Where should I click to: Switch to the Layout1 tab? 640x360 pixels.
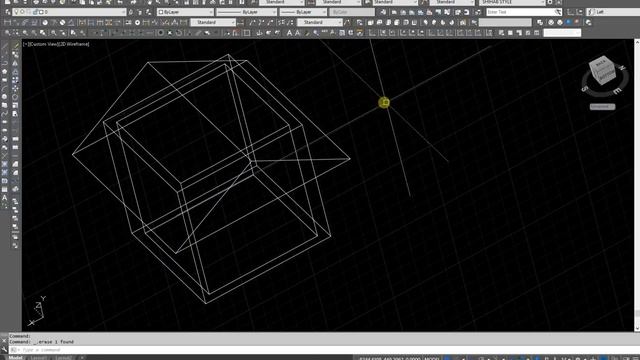(39, 358)
